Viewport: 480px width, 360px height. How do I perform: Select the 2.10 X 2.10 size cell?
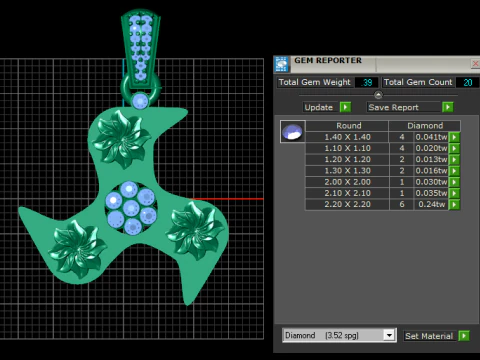[347, 193]
